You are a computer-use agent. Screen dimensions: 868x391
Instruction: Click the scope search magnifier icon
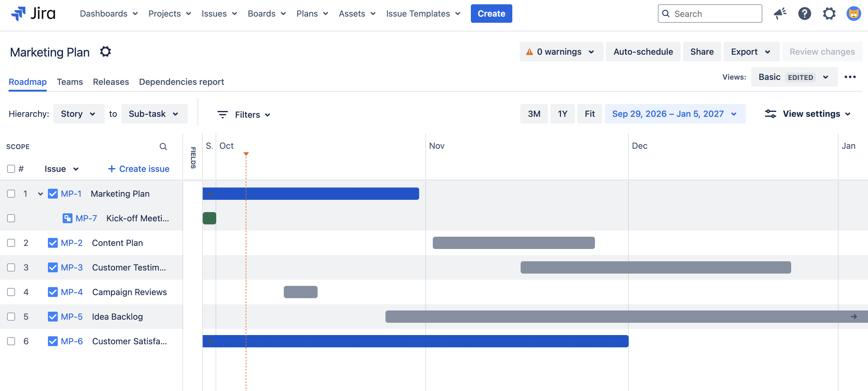point(163,146)
